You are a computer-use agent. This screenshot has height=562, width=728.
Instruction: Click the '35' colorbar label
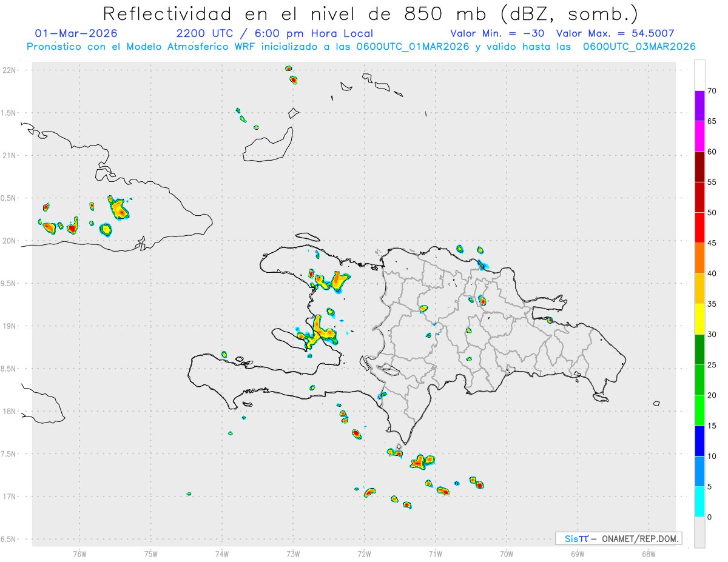712,304
